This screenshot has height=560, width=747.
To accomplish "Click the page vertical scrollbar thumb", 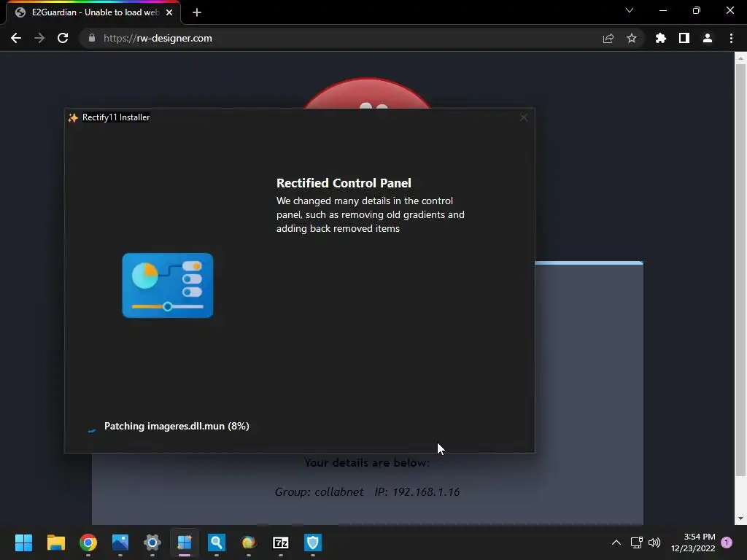I will point(740,270).
